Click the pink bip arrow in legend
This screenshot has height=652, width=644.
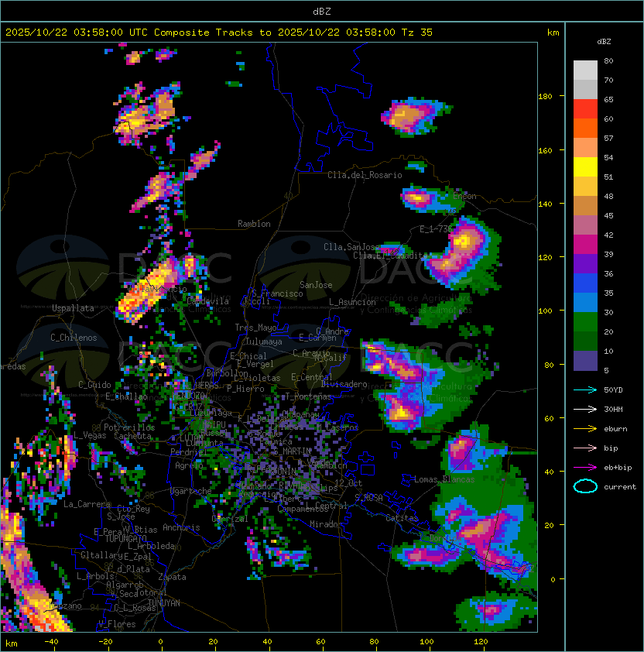pyautogui.click(x=585, y=448)
